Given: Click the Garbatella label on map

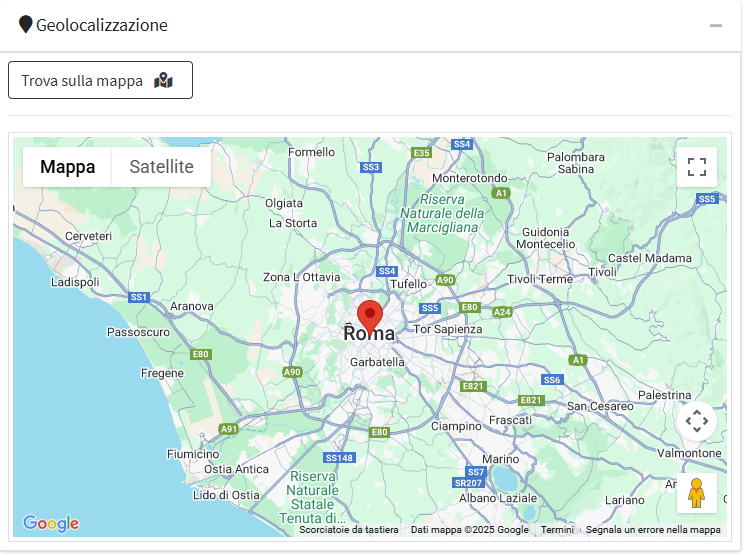Looking at the screenshot, I should pyautogui.click(x=377, y=362).
